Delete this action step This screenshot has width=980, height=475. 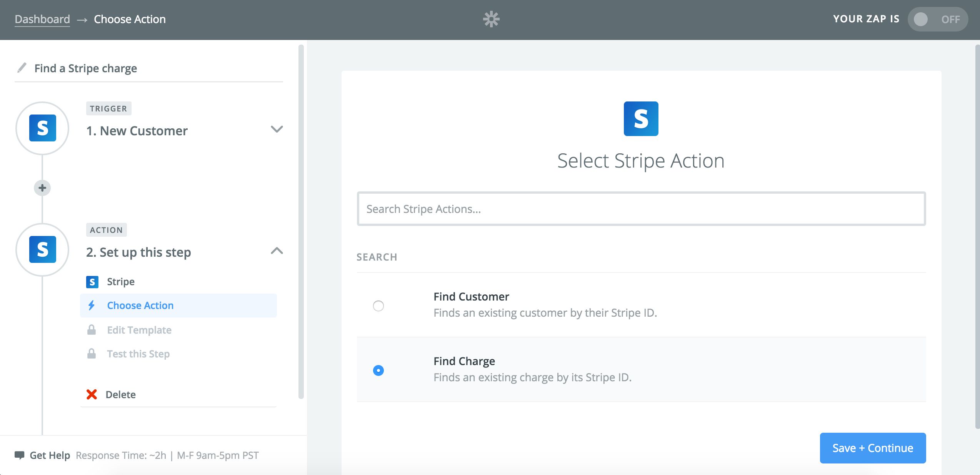(121, 395)
